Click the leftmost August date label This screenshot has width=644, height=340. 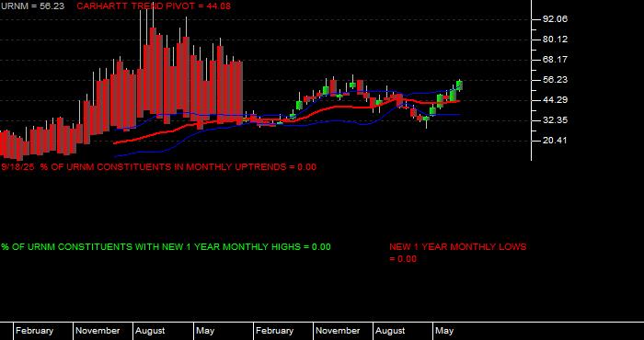pyautogui.click(x=150, y=331)
